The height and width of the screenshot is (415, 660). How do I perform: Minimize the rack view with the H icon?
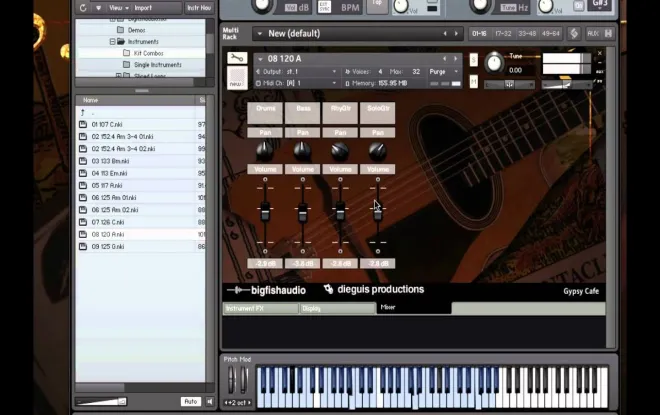point(608,34)
